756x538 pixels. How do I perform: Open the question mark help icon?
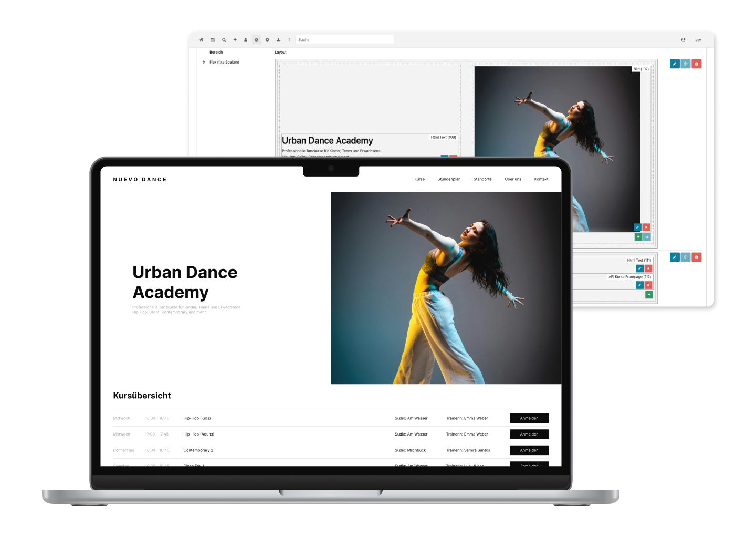click(x=289, y=40)
